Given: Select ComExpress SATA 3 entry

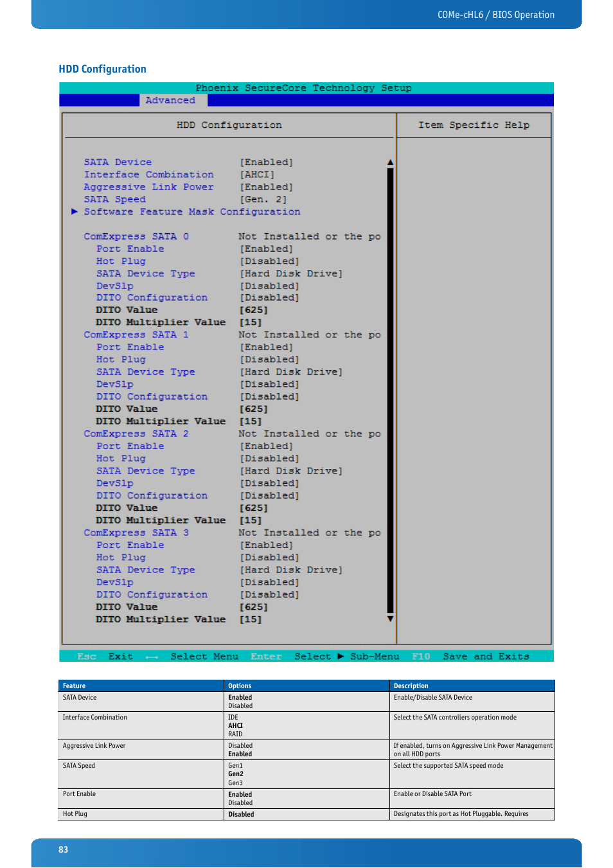Looking at the screenshot, I should (x=136, y=533).
